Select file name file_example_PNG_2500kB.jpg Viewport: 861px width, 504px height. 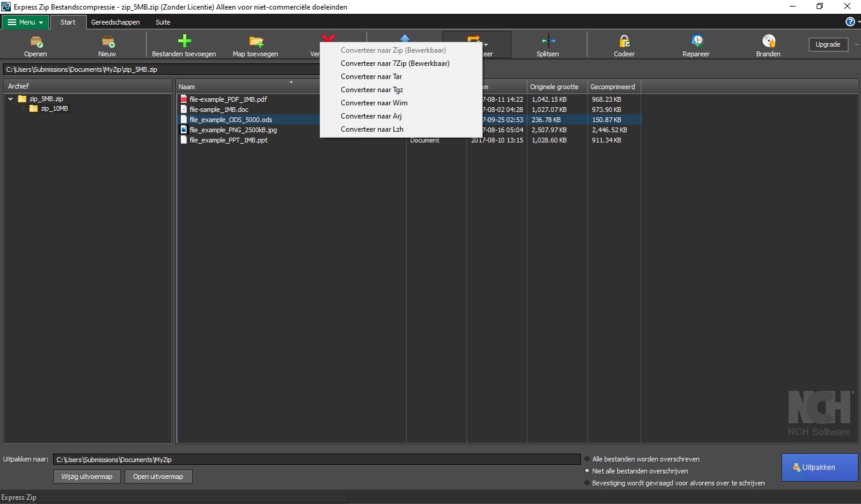233,130
